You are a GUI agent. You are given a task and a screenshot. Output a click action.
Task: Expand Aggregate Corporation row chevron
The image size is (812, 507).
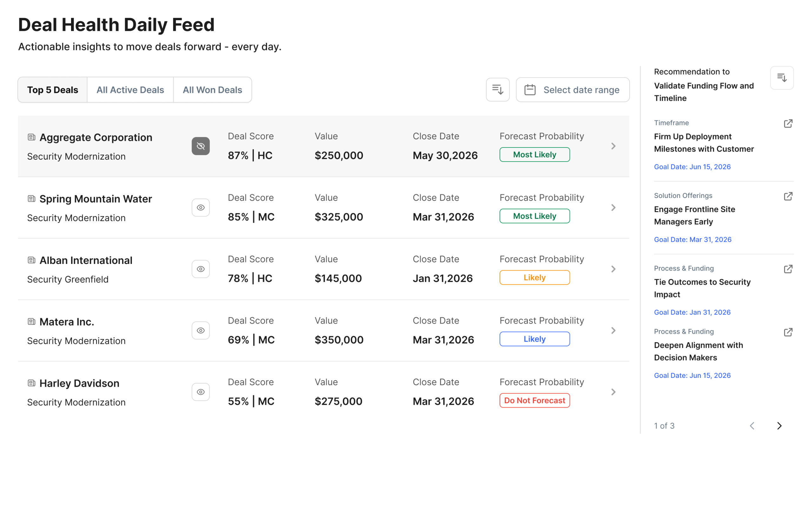(613, 146)
